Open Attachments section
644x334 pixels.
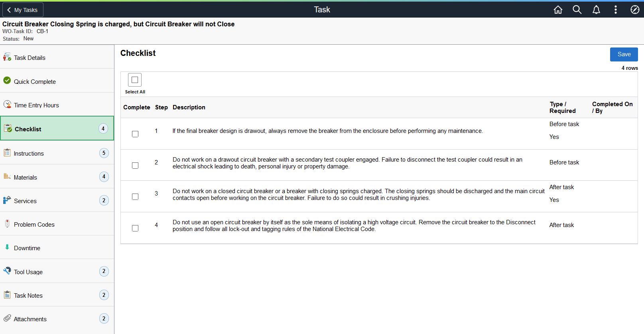click(x=57, y=318)
